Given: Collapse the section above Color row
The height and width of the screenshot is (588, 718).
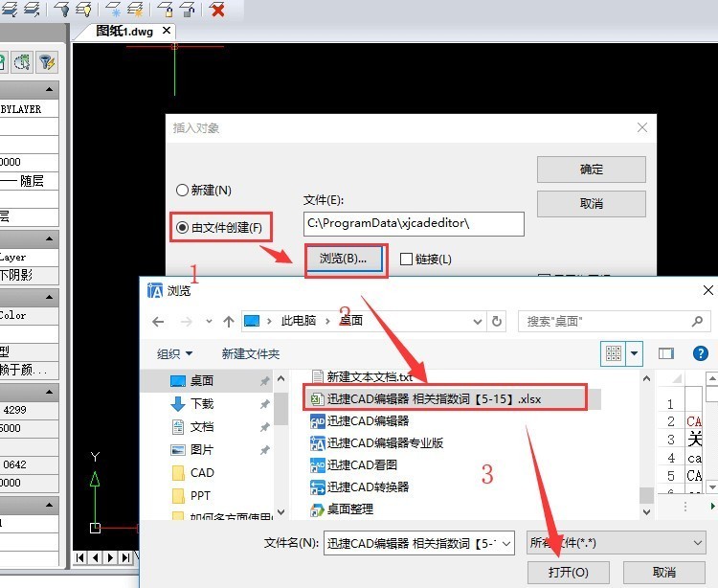Looking at the screenshot, I should pyautogui.click(x=49, y=298).
